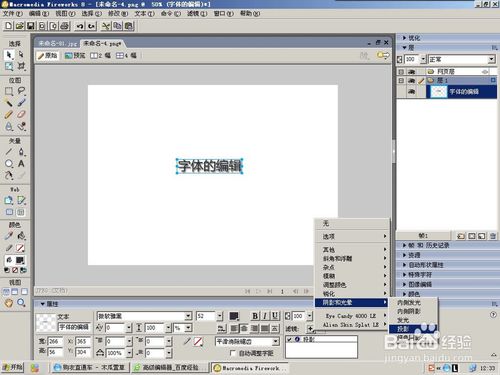The width and height of the screenshot is (500, 375).
Task: Toggle the drop shadow effect checkmark
Action: pyautogui.click(x=289, y=339)
